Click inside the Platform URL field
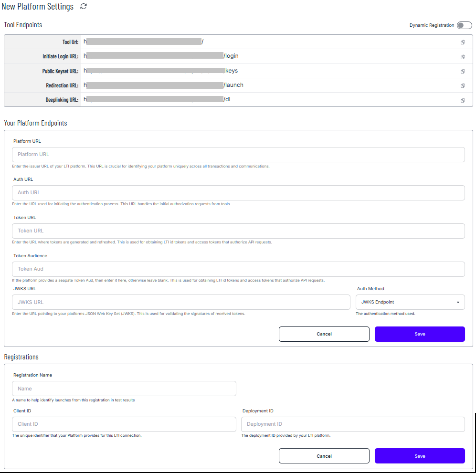The image size is (476, 473). pos(237,154)
